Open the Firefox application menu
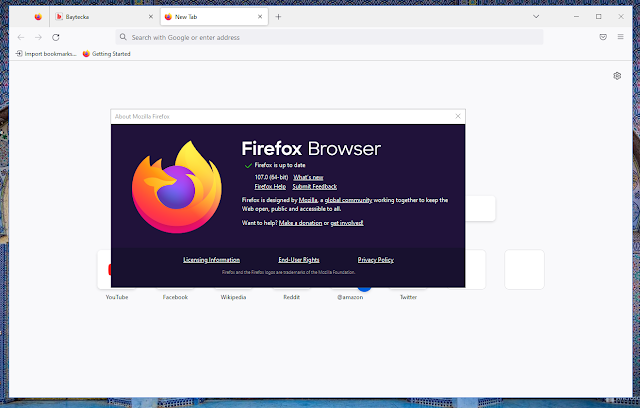640x408 pixels. point(620,37)
